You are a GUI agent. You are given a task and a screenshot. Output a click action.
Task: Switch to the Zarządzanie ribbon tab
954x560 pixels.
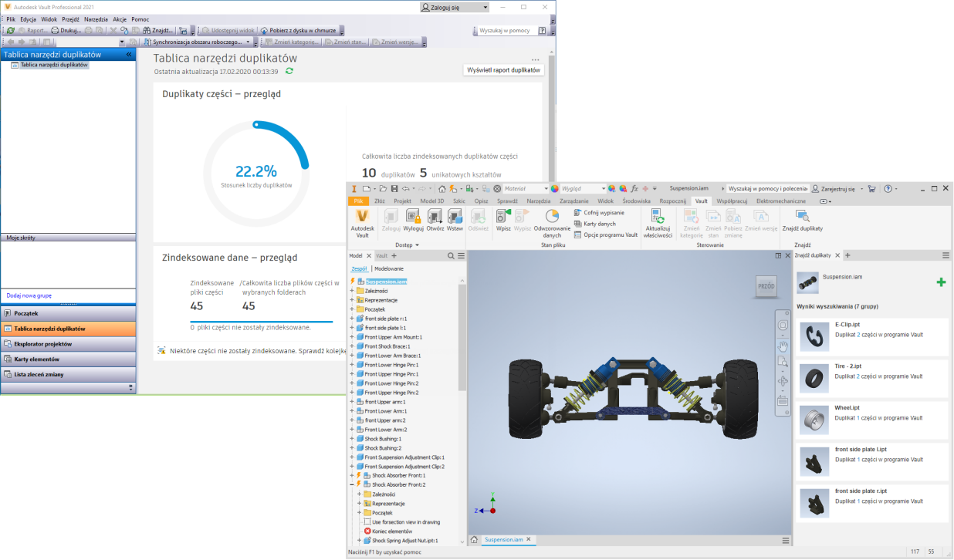[574, 201]
